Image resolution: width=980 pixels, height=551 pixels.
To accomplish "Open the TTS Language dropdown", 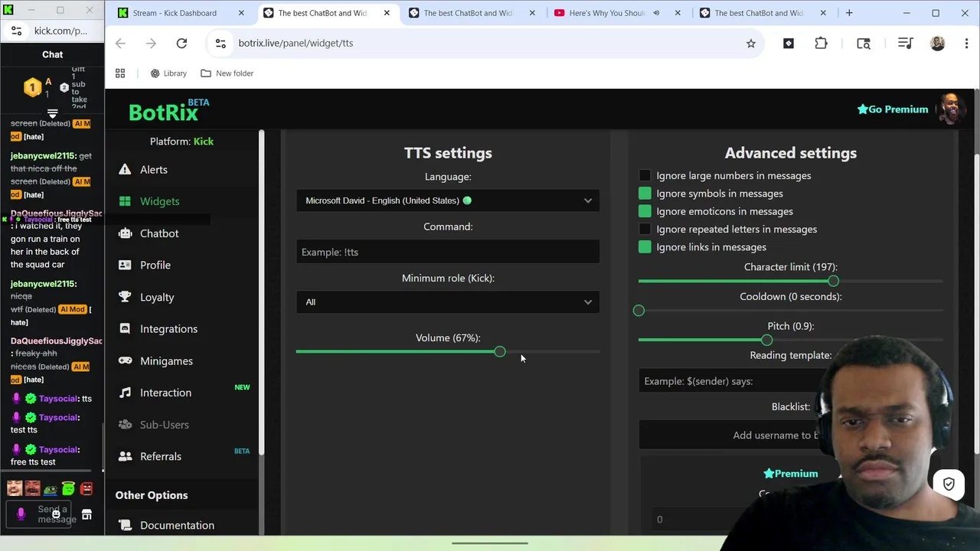I will point(448,201).
